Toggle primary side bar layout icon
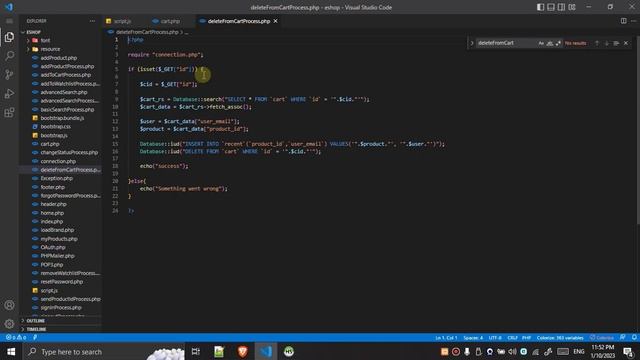Viewport: 640px width, 360px height. click(x=540, y=7)
